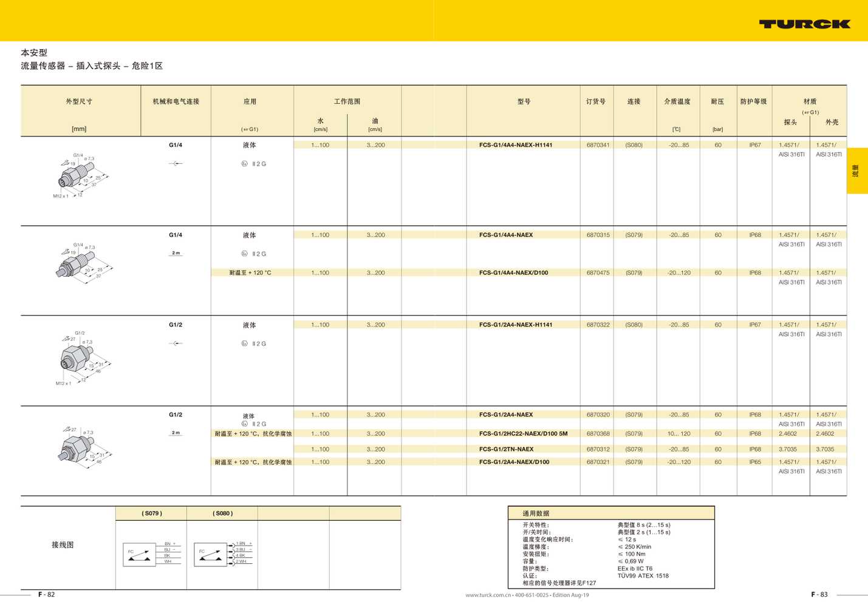This screenshot has width=868, height=613.
Task: Click the Ex II 2 G mark in the FCS-G1/4A4-NAEX-H1141 row
Action: [x=254, y=164]
